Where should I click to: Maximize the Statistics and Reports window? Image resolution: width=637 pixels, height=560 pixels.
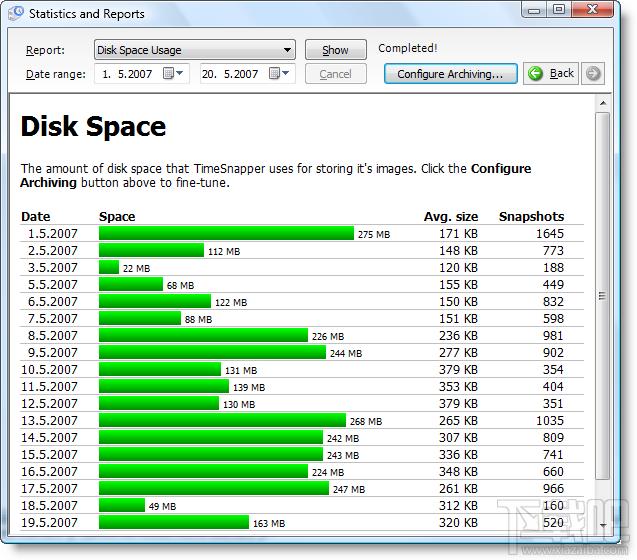tap(559, 10)
